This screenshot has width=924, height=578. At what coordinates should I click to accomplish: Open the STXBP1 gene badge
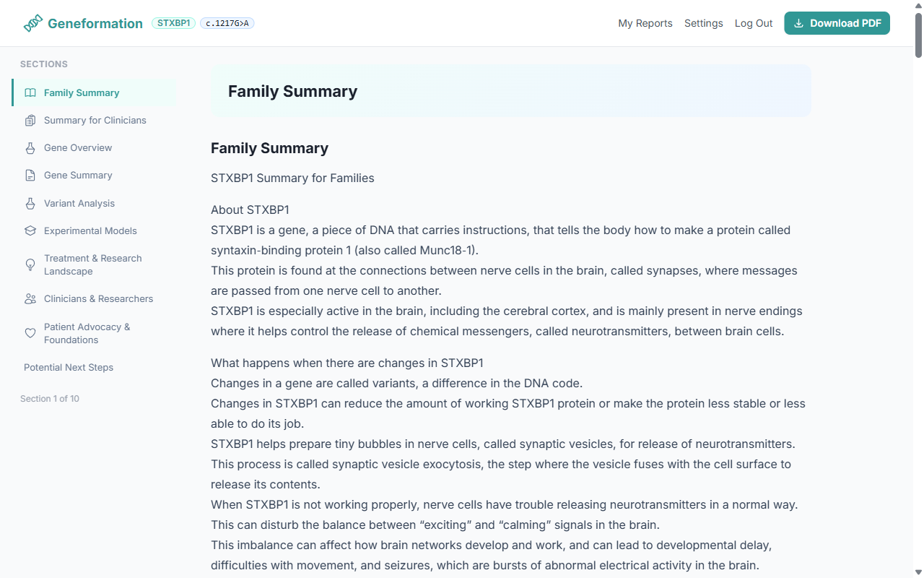coord(173,22)
